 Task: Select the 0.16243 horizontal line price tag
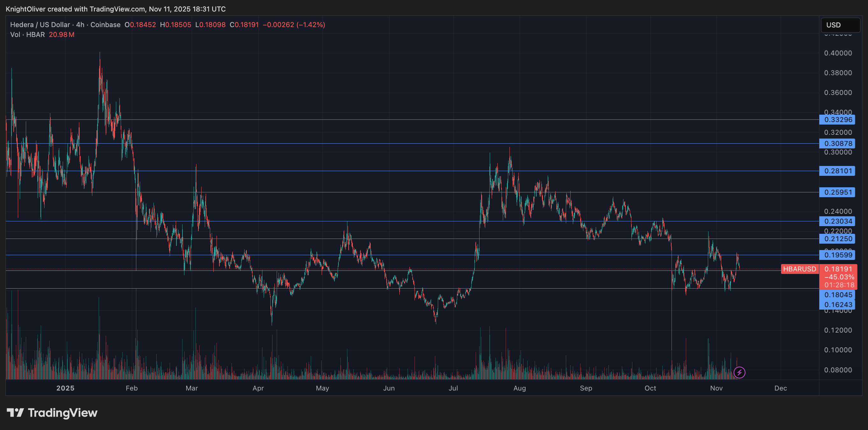[x=837, y=305]
